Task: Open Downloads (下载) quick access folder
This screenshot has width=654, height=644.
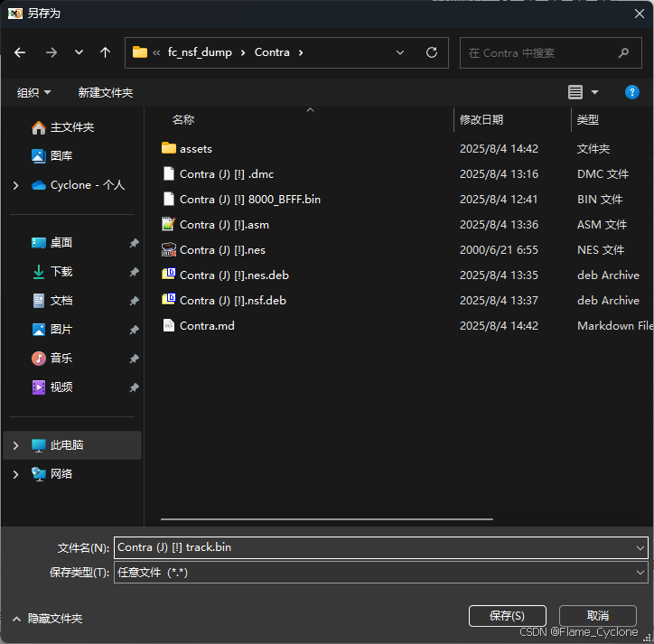Action: click(x=52, y=272)
